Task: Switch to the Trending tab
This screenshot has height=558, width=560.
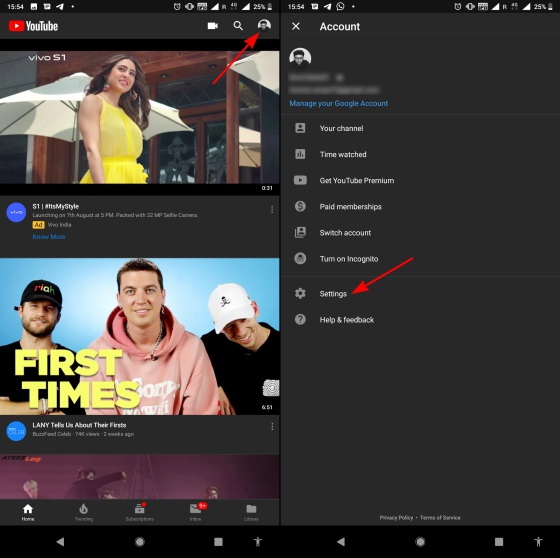Action: point(84,512)
